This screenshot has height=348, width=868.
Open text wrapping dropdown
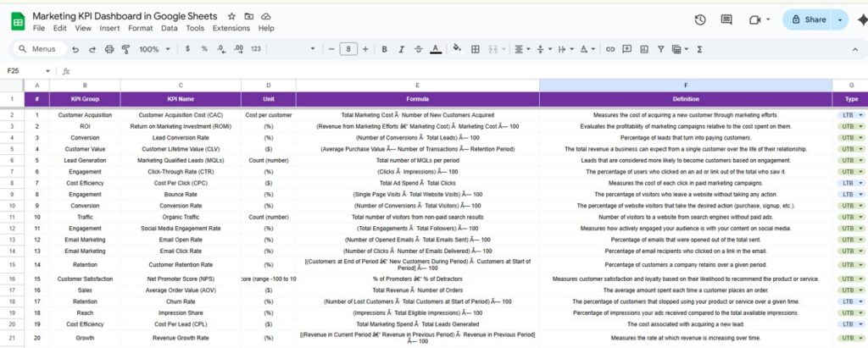coord(565,49)
